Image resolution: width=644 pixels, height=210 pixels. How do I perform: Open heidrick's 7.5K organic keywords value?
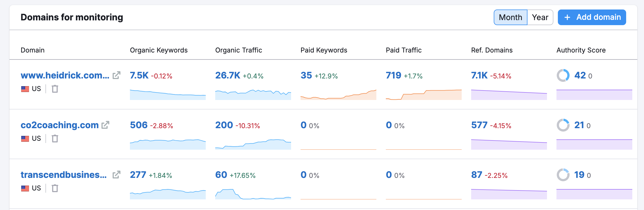(x=139, y=75)
